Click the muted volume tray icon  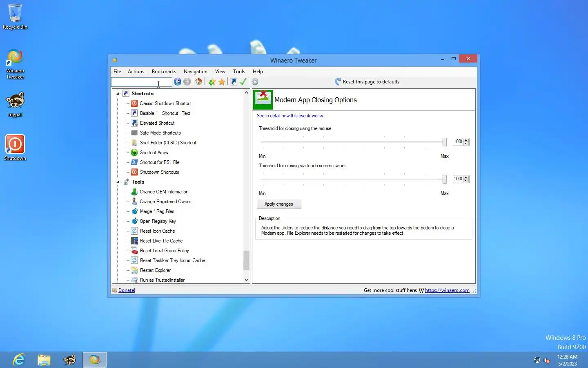point(547,360)
